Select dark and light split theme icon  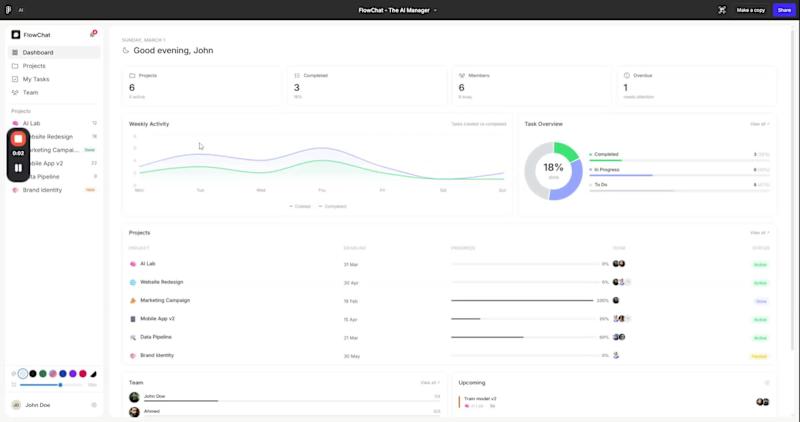pos(93,374)
